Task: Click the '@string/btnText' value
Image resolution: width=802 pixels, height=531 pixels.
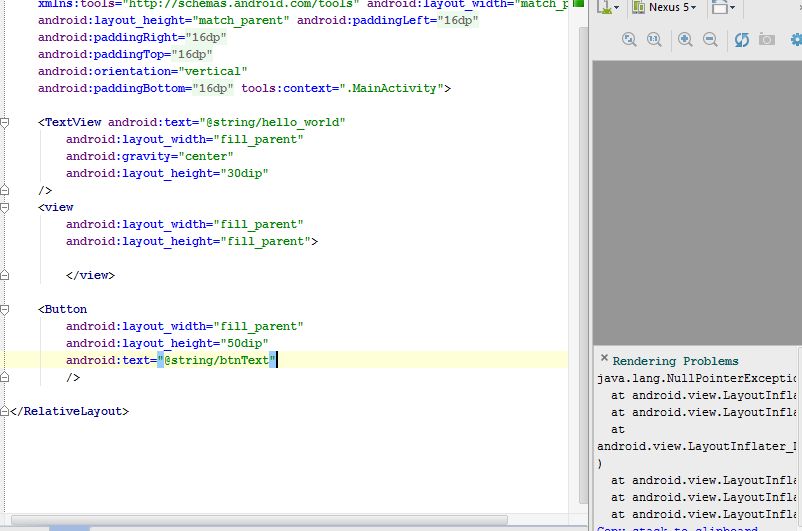Action: pos(217,360)
